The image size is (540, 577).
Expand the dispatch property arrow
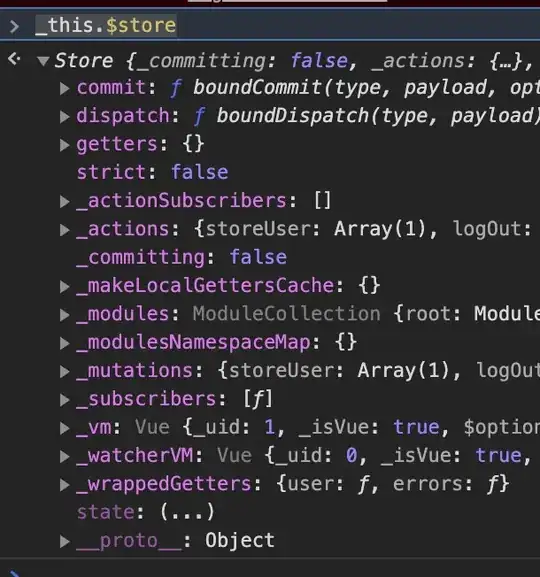tap(65, 117)
